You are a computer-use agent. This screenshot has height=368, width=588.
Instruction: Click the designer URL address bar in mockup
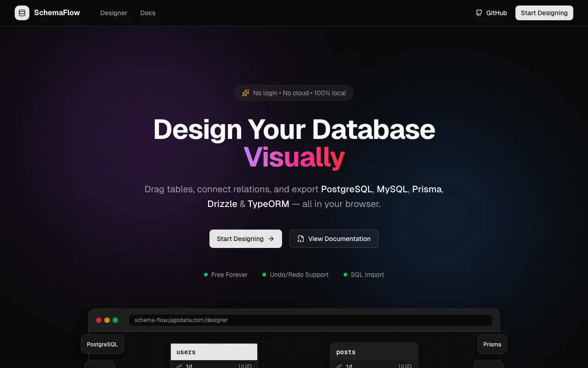point(310,320)
